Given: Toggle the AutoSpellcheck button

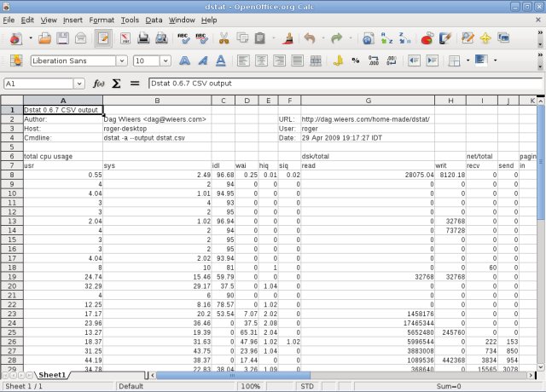Looking at the screenshot, I should point(201,38).
